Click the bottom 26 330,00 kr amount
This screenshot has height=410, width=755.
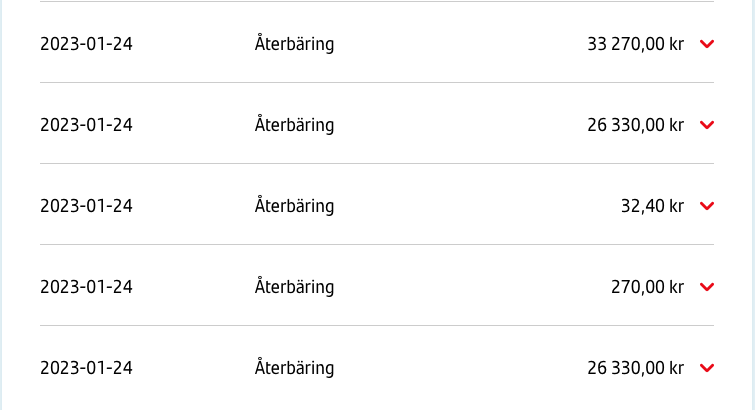(636, 368)
